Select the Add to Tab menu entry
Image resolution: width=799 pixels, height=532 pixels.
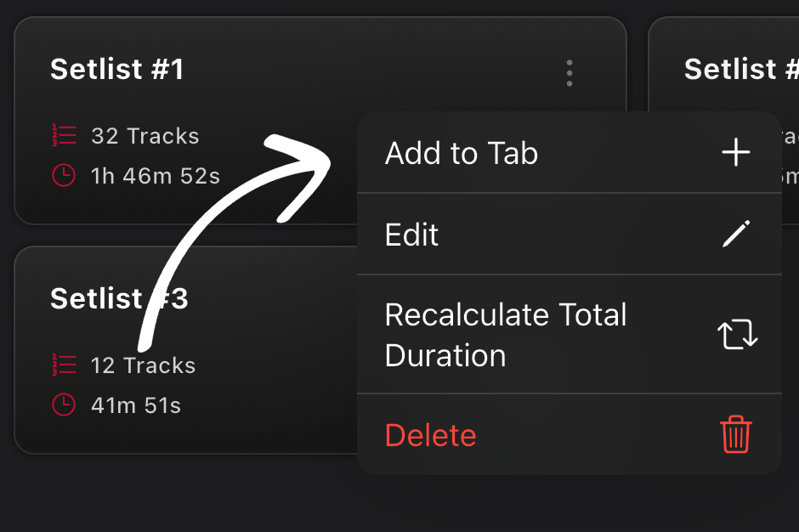pyautogui.click(x=462, y=154)
